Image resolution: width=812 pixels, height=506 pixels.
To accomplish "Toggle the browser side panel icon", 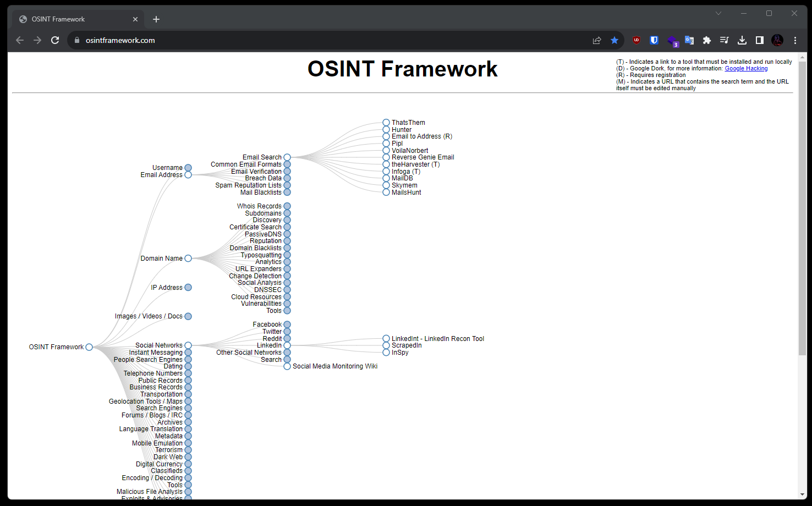I will coord(760,40).
